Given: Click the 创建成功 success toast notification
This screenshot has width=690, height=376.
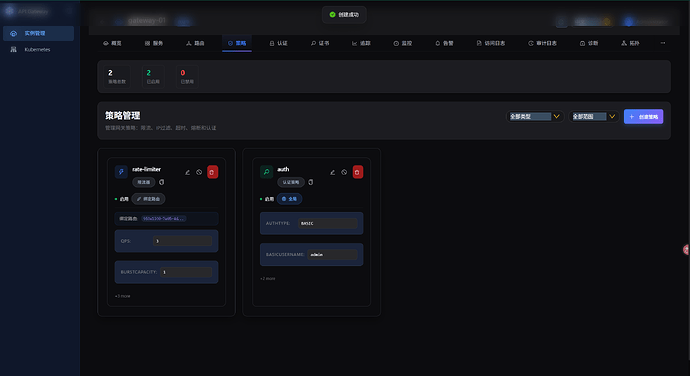Looking at the screenshot, I should [344, 15].
